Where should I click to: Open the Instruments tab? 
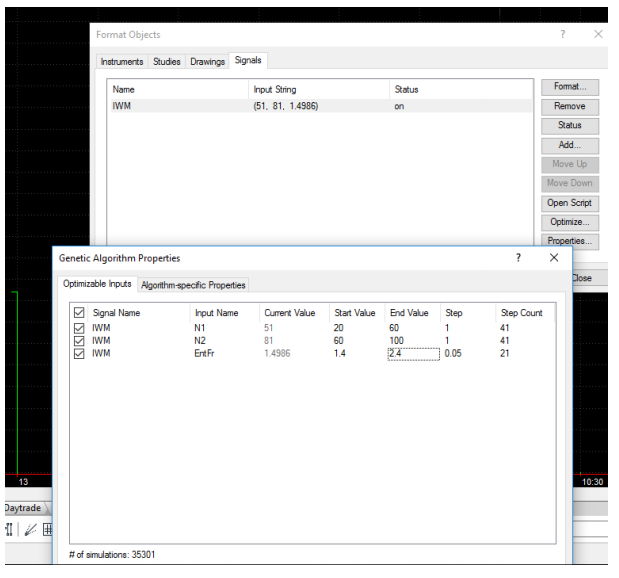(x=122, y=62)
